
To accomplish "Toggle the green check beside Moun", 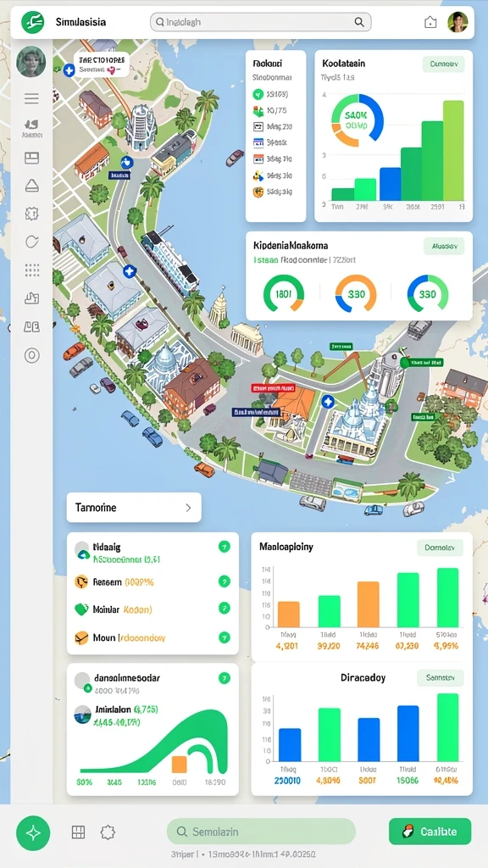I will (224, 637).
